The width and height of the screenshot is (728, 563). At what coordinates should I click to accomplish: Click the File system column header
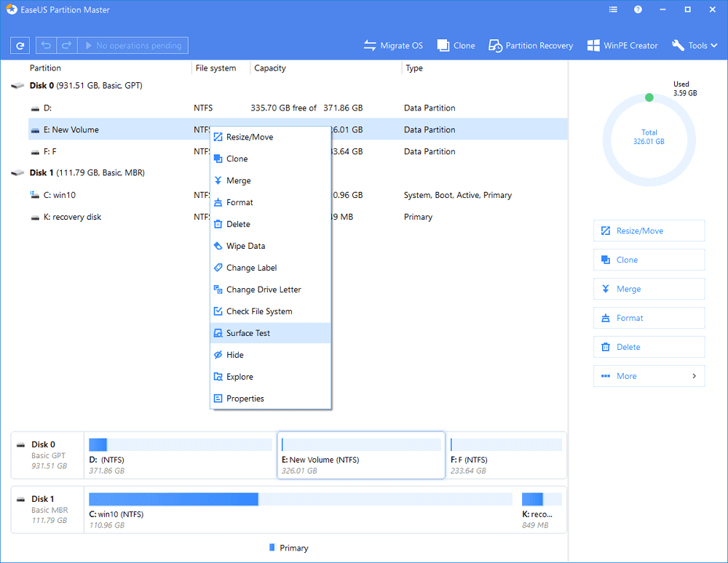(216, 68)
